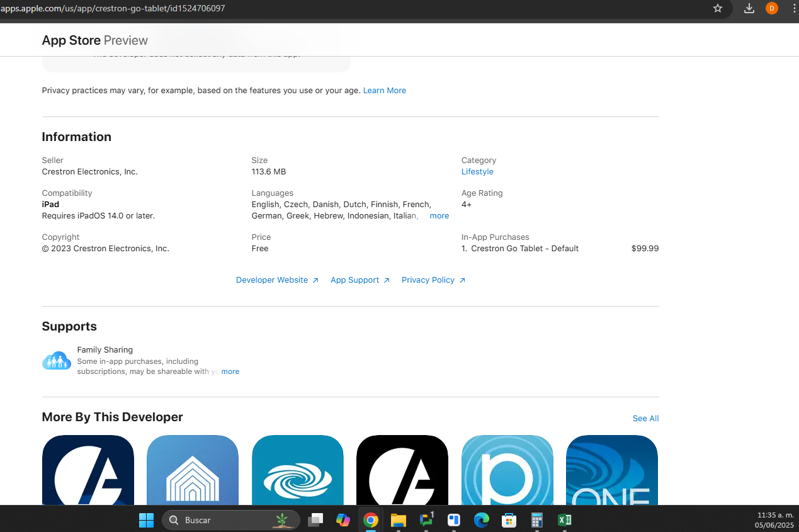
Task: Click the Supports section heading
Action: pyautogui.click(x=69, y=327)
